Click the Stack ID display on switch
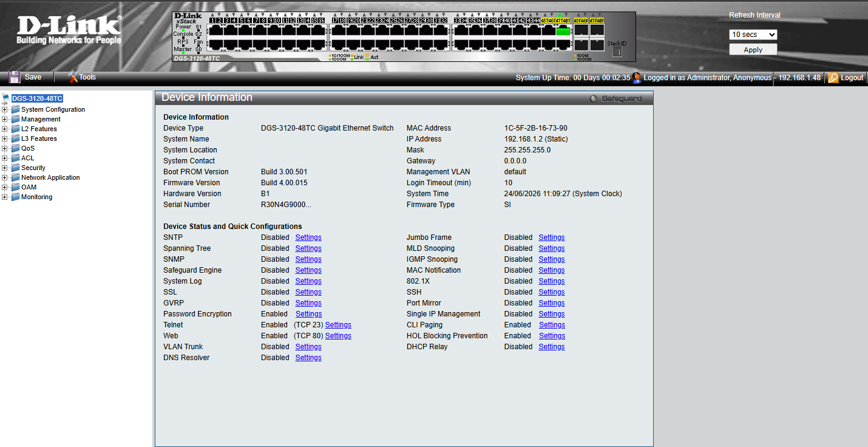 617,52
